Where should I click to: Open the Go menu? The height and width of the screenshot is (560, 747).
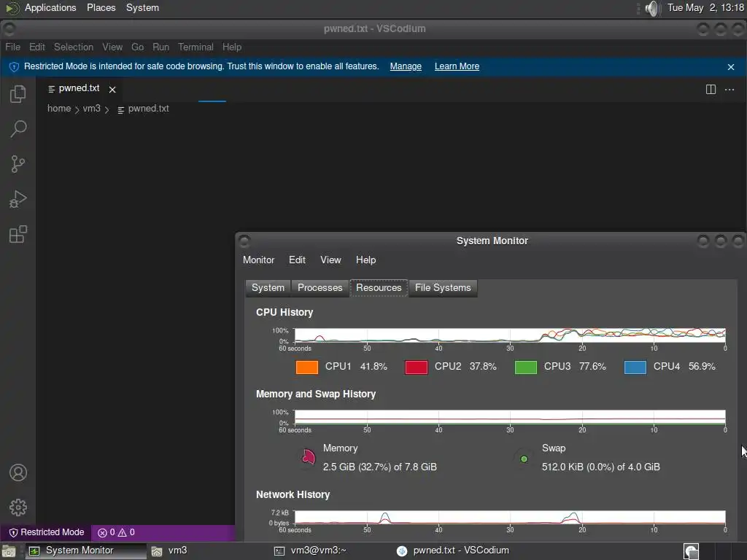[138, 47]
